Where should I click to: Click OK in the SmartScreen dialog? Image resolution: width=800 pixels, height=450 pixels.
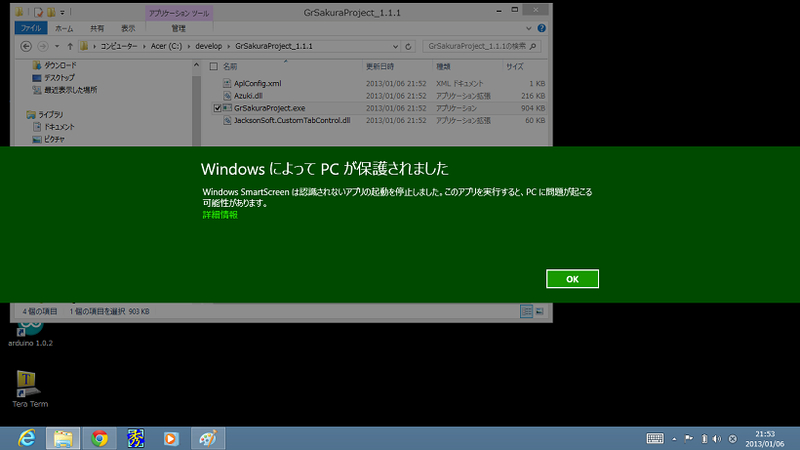click(572, 279)
